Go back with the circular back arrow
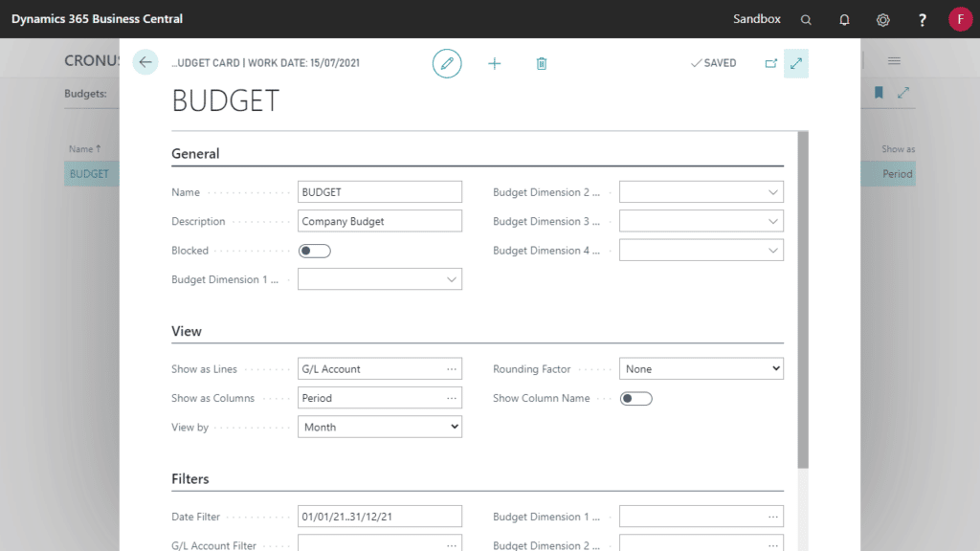 tap(145, 62)
